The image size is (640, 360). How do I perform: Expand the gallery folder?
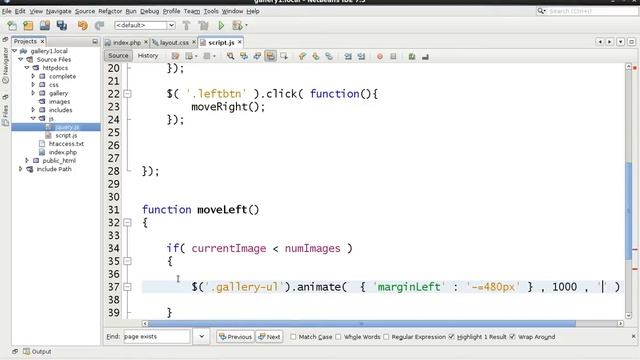[x=33, y=93]
